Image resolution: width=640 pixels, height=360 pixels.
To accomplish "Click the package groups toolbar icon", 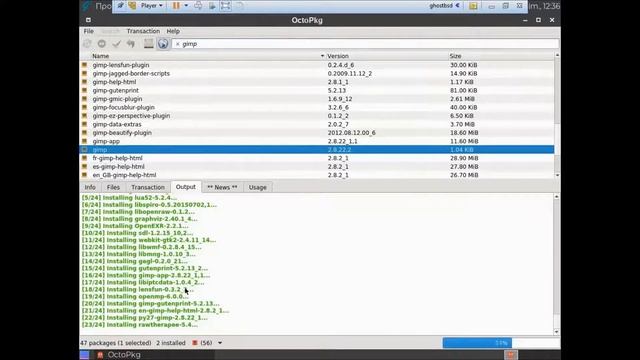I will pyautogui.click(x=149, y=44).
